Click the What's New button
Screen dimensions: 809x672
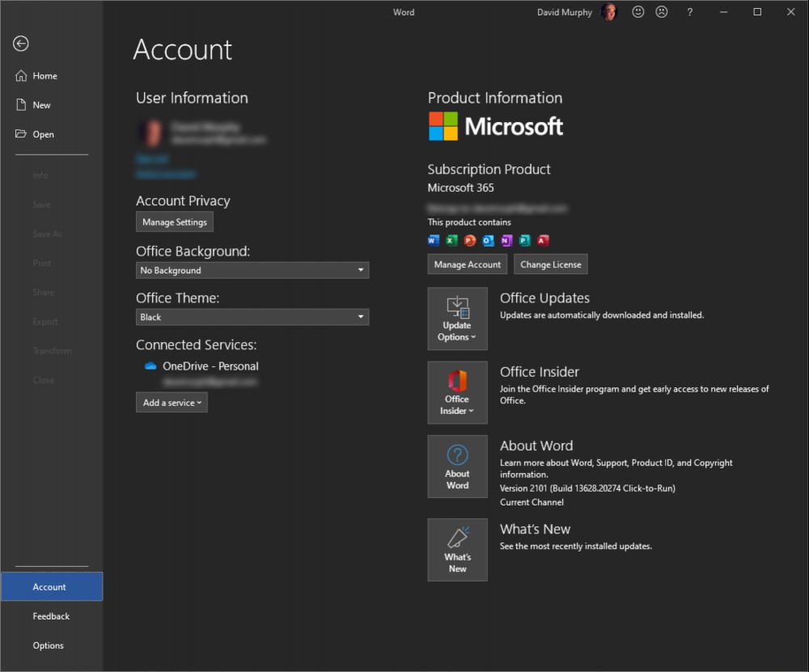pos(457,550)
